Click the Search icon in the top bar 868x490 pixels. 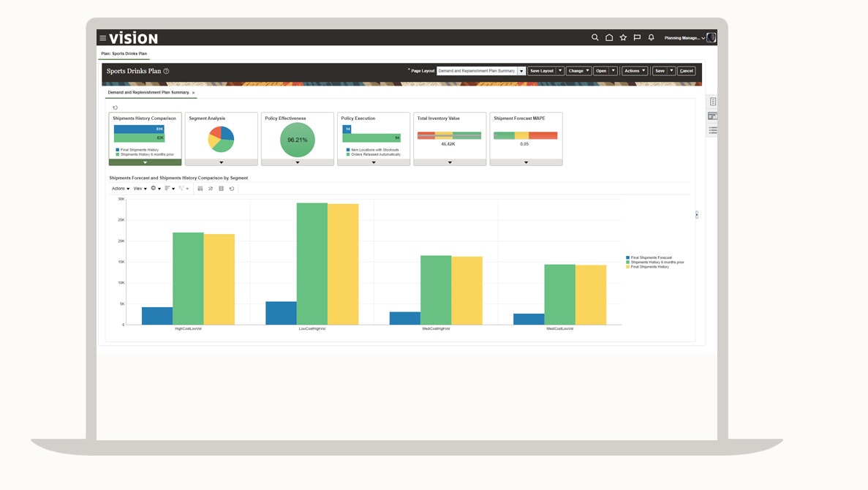coord(595,36)
